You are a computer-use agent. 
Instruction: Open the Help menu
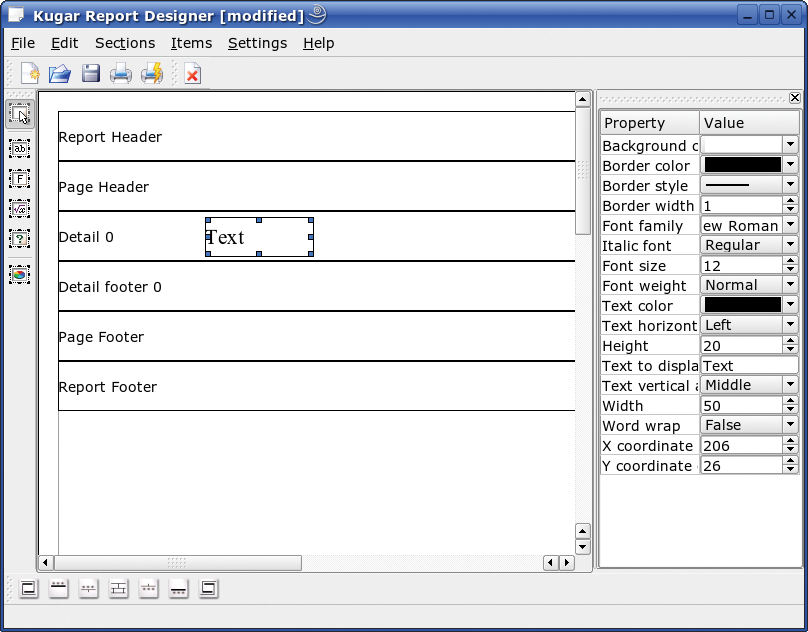(x=318, y=43)
